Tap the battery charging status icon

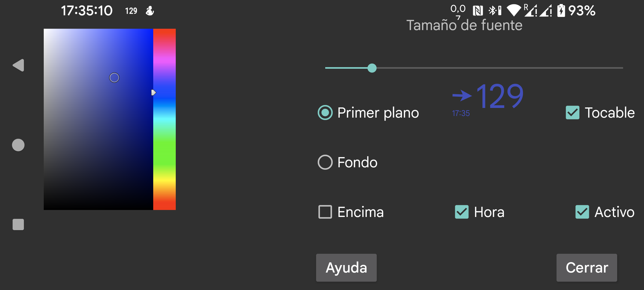pyautogui.click(x=561, y=11)
